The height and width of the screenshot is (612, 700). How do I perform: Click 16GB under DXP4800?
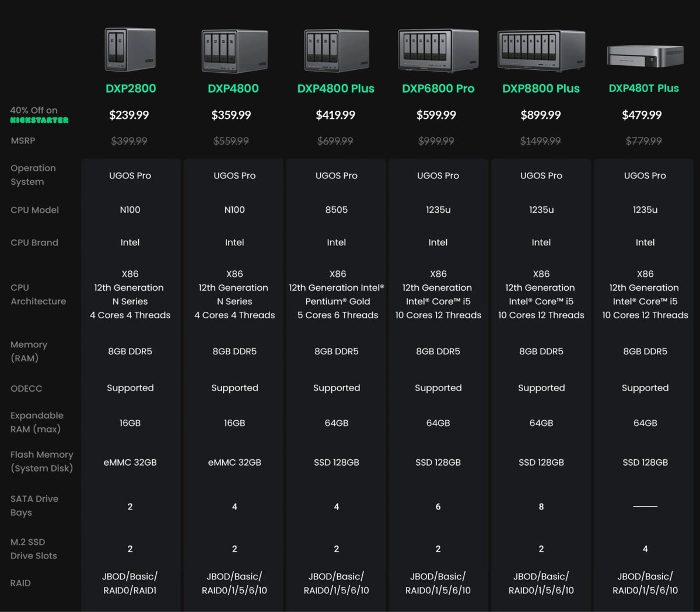[x=235, y=423]
